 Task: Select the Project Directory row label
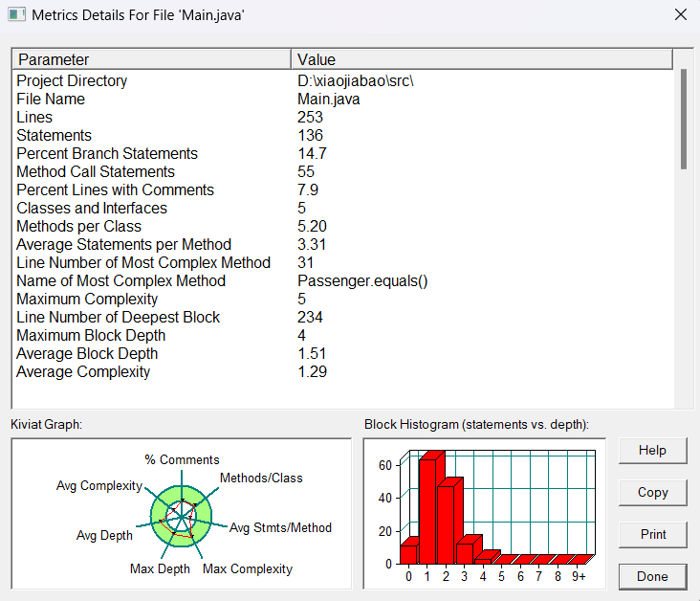pos(72,81)
